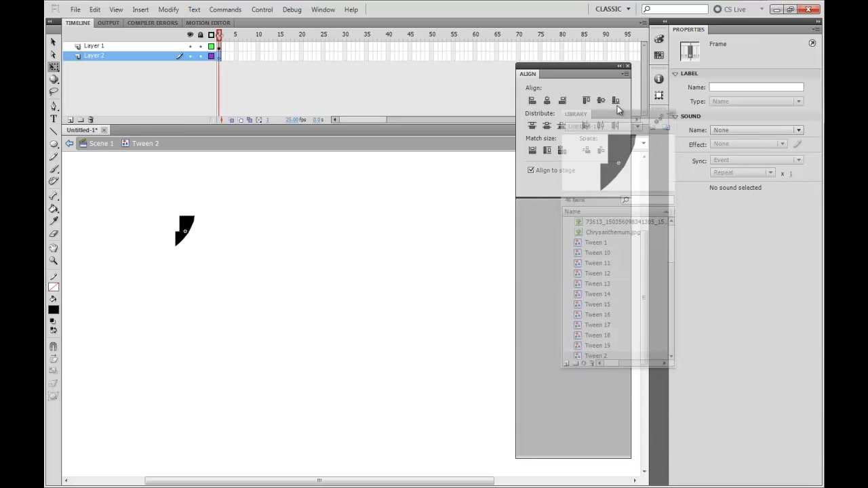Show or hide all layers eye icon
This screenshot has width=868, height=488.
(x=190, y=35)
